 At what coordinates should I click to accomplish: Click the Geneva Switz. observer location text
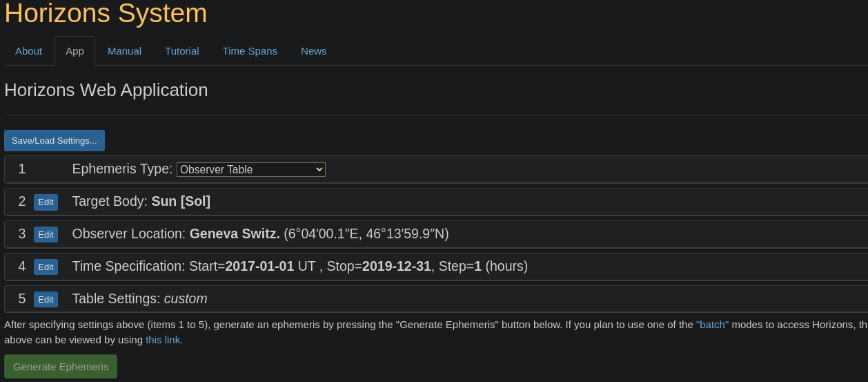(235, 234)
